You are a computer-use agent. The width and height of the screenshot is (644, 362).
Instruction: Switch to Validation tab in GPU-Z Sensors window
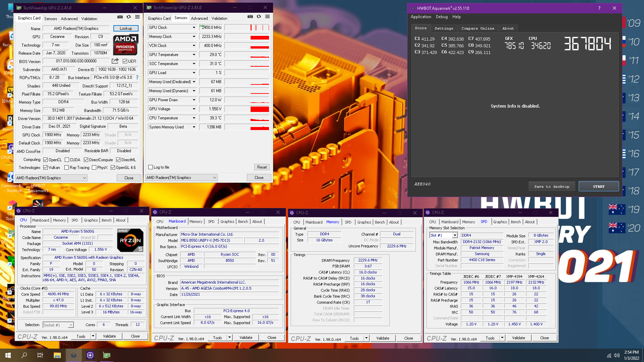pyautogui.click(x=219, y=18)
